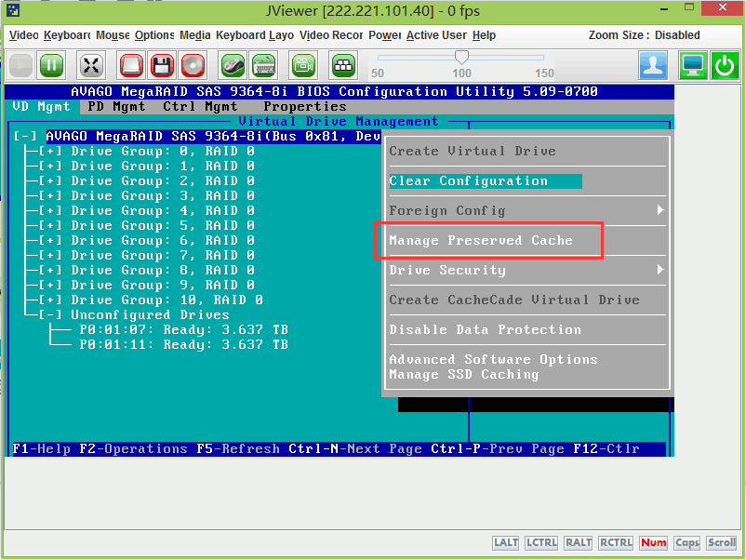Pause the video redirection

[x=51, y=65]
